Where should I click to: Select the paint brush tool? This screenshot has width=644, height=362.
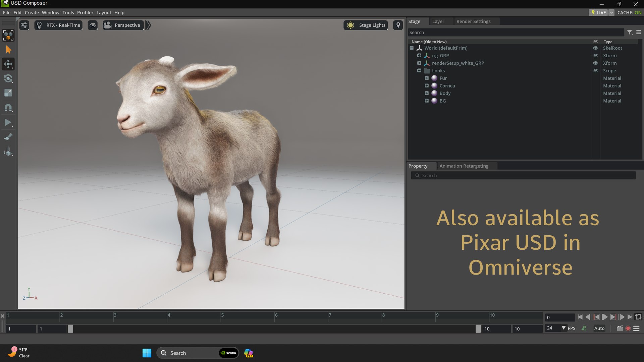pos(8,137)
